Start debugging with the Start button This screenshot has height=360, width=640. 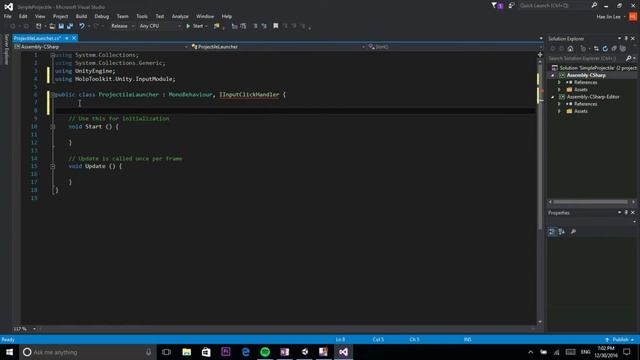[x=195, y=26]
